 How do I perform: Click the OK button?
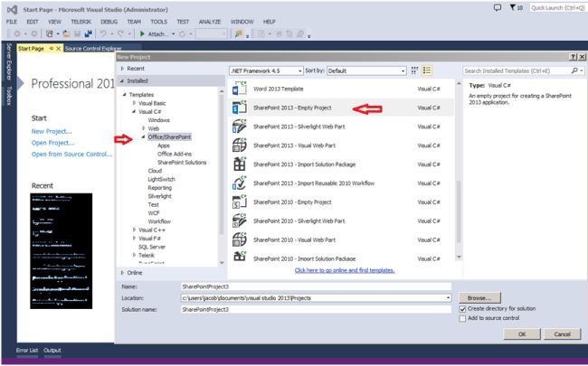(x=522, y=334)
